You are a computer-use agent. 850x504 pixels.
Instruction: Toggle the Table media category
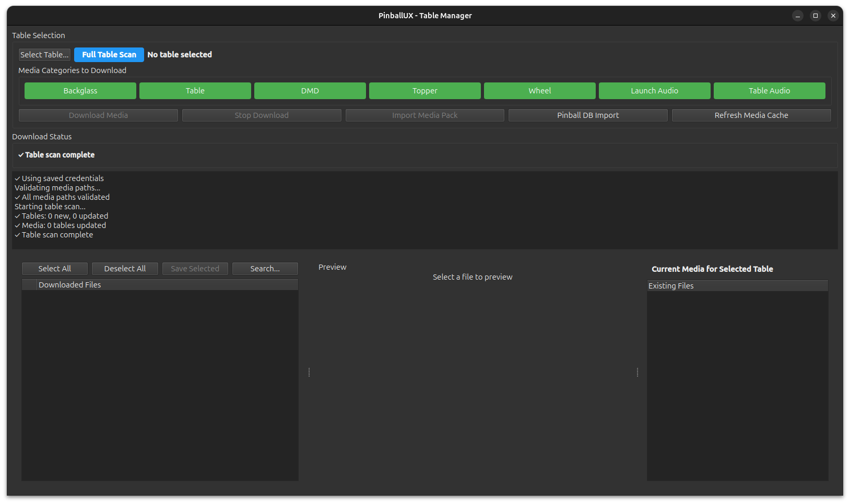[195, 91]
